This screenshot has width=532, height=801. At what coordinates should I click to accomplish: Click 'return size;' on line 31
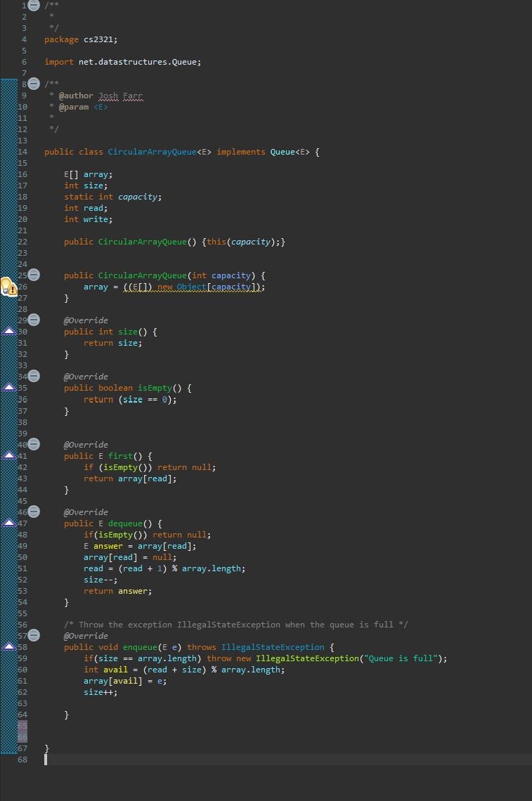[113, 343]
